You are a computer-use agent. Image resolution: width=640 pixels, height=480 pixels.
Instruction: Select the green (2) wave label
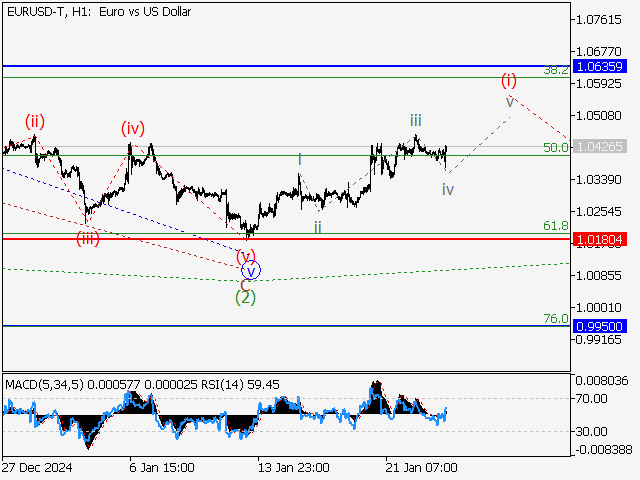click(245, 297)
